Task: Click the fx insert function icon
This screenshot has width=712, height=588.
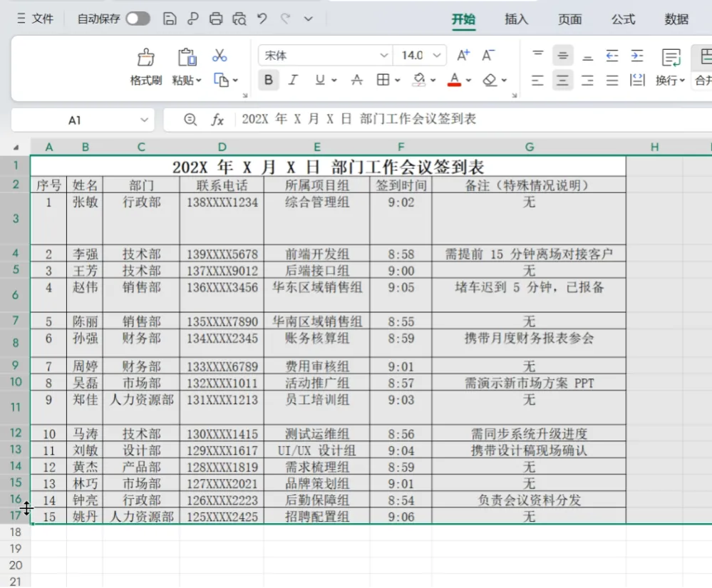Action: 217,120
